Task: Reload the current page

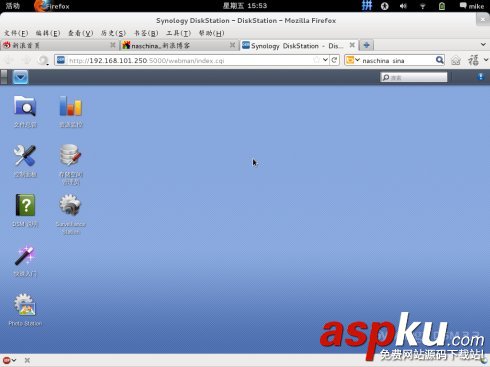Action: (x=334, y=60)
